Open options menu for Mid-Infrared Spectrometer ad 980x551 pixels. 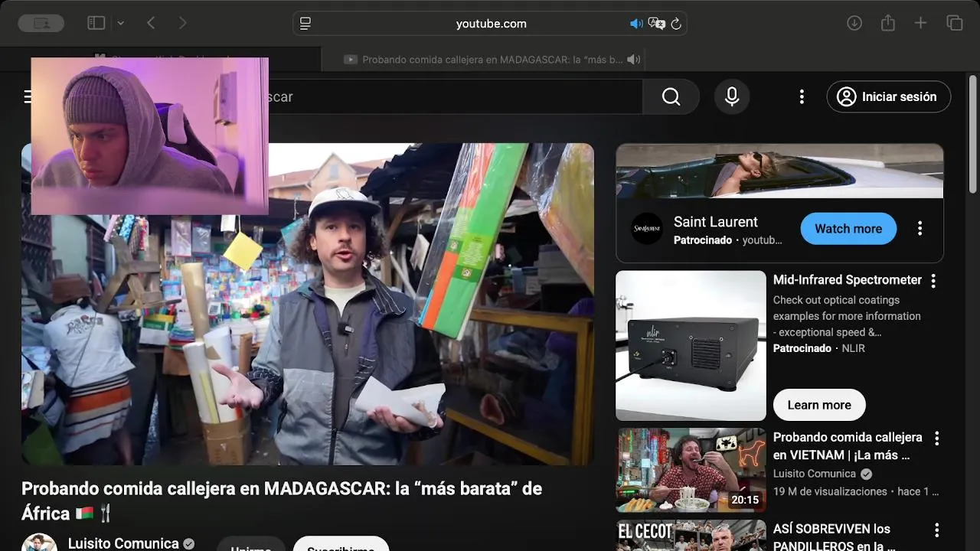[x=933, y=281]
